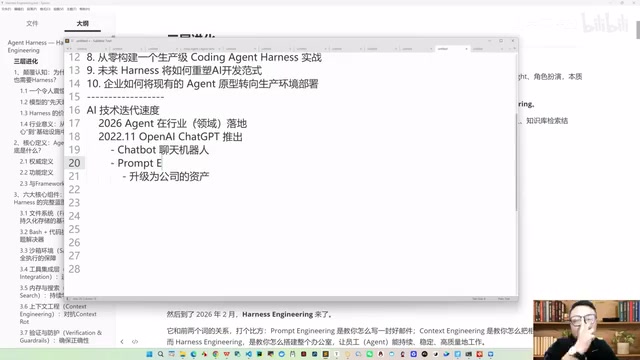Switch to the 大纲 tab in Typora sidebar

point(82,23)
